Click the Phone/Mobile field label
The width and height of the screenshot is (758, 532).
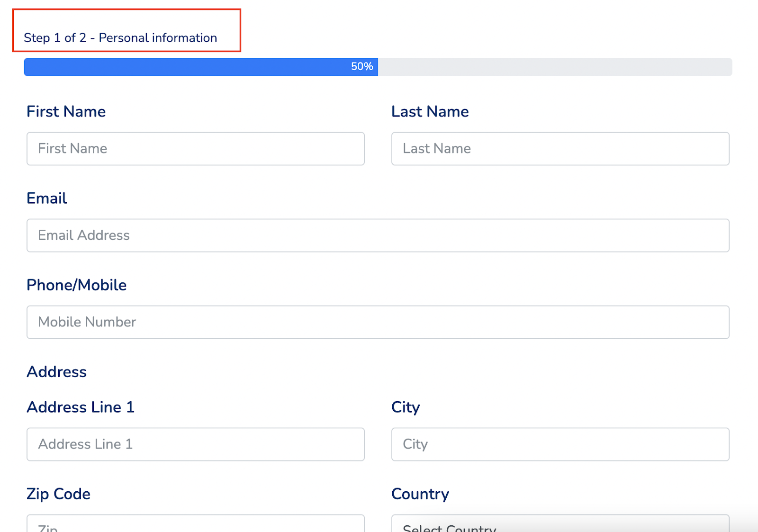(77, 285)
